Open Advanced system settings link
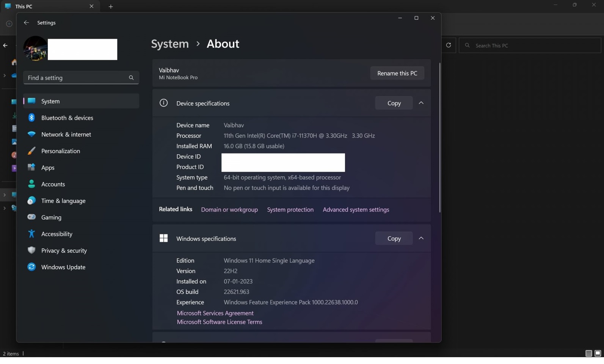The height and width of the screenshot is (364, 604). click(356, 210)
